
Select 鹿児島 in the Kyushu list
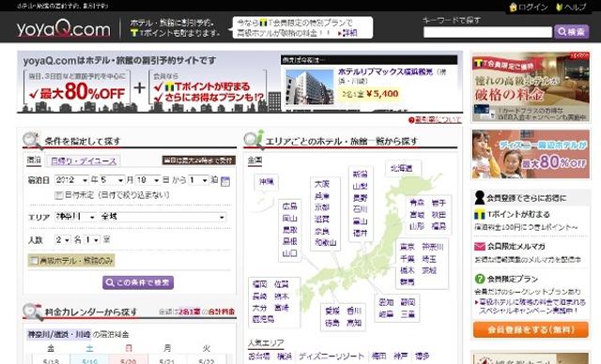263,319
